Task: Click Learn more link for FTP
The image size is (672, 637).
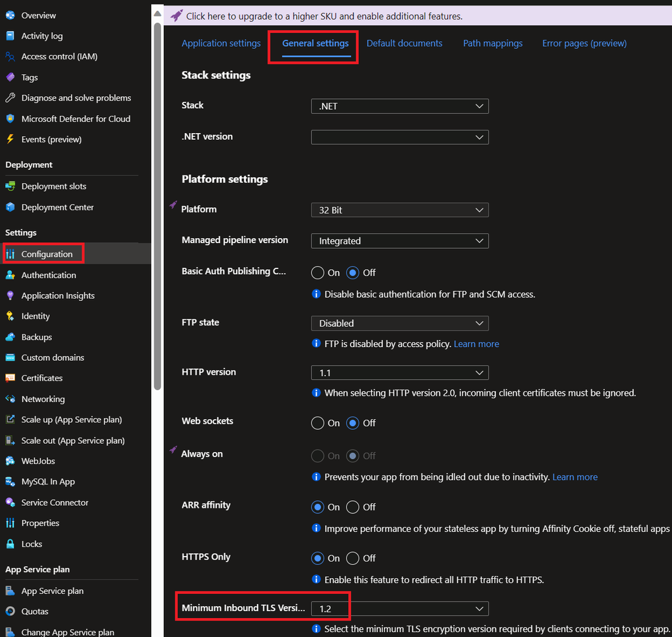Action: (x=476, y=344)
